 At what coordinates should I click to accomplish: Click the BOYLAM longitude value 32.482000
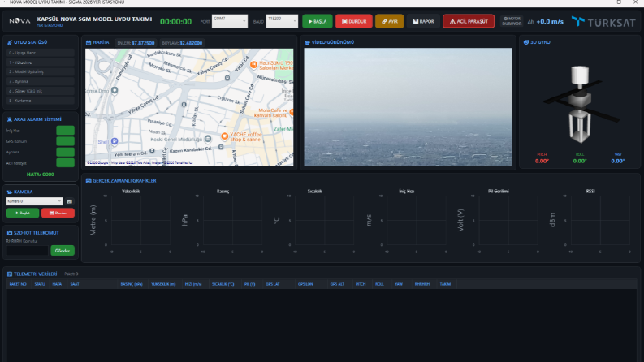click(x=191, y=43)
